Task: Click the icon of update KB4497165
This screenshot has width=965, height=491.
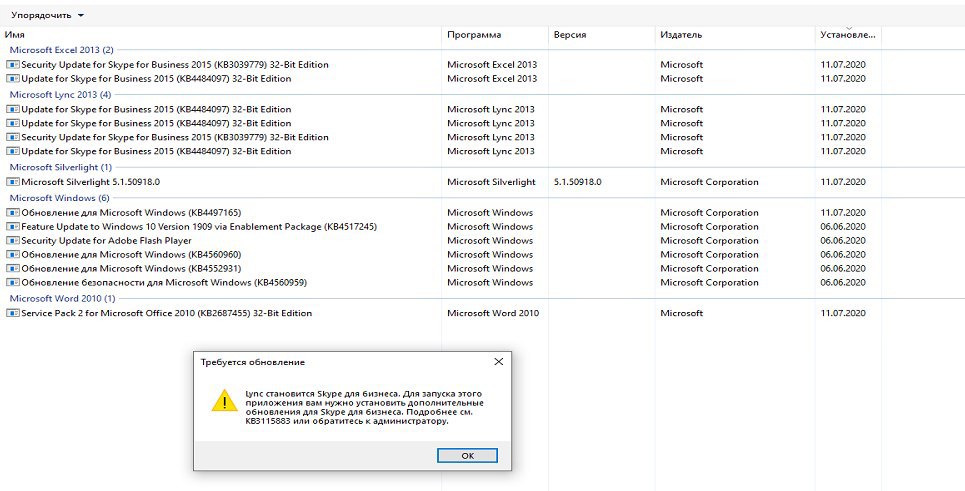Action: tap(13, 212)
